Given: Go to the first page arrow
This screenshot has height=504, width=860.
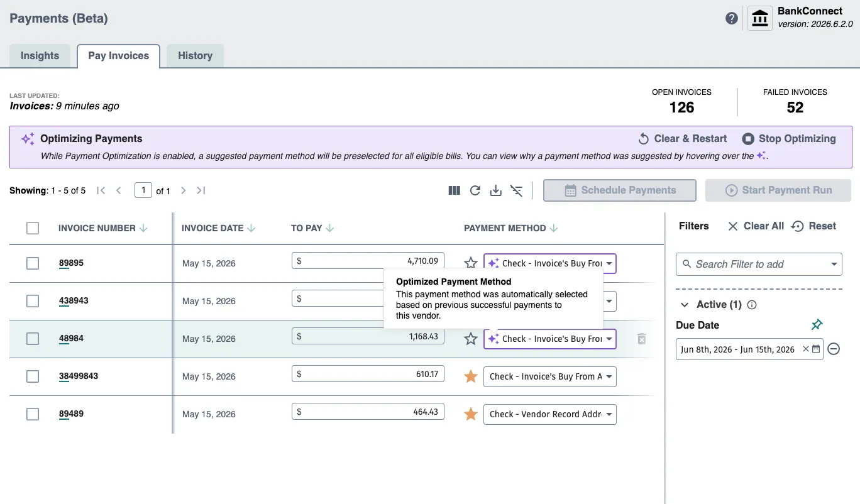Looking at the screenshot, I should pyautogui.click(x=101, y=190).
